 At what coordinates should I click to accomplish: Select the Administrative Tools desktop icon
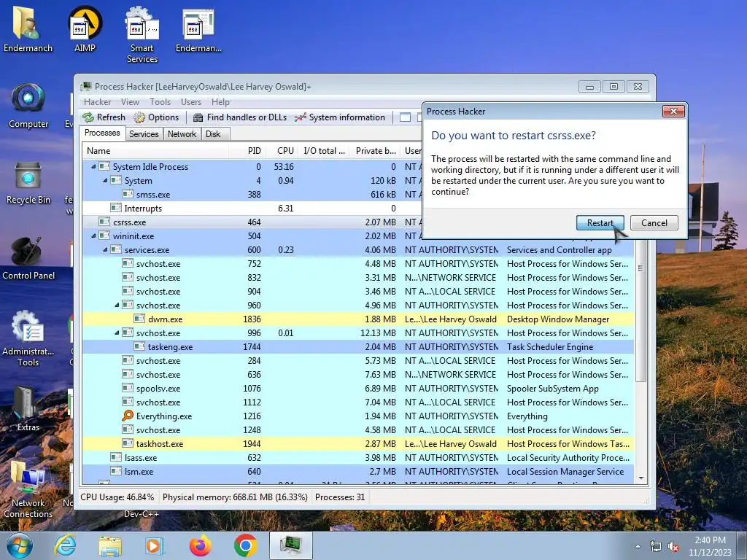[28, 338]
